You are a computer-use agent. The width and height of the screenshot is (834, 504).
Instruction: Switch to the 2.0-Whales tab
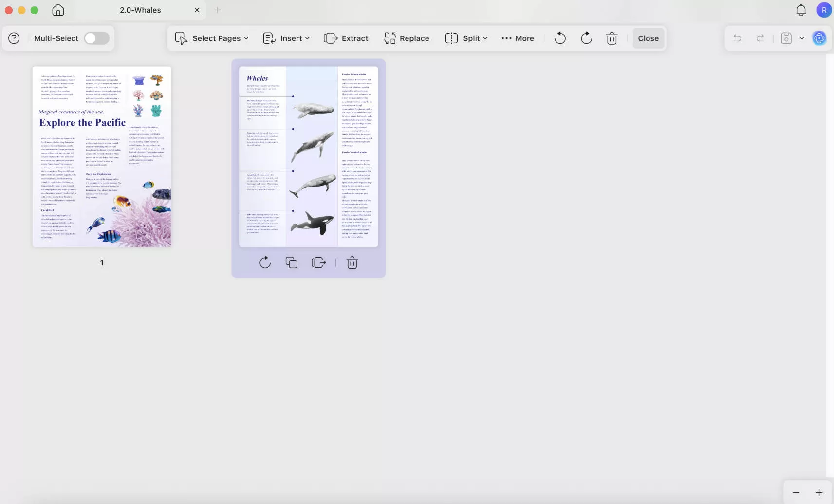140,10
